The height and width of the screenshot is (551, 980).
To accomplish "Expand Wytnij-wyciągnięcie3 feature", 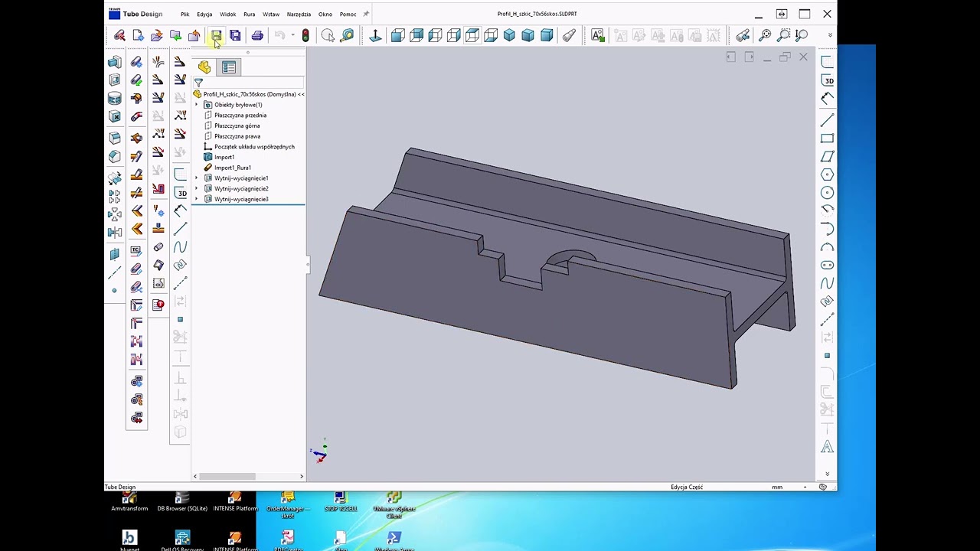I will coord(197,199).
